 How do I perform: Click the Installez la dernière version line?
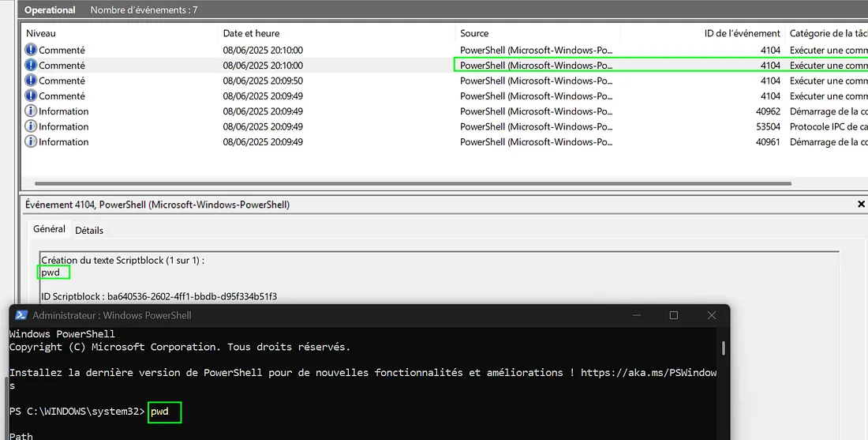363,373
